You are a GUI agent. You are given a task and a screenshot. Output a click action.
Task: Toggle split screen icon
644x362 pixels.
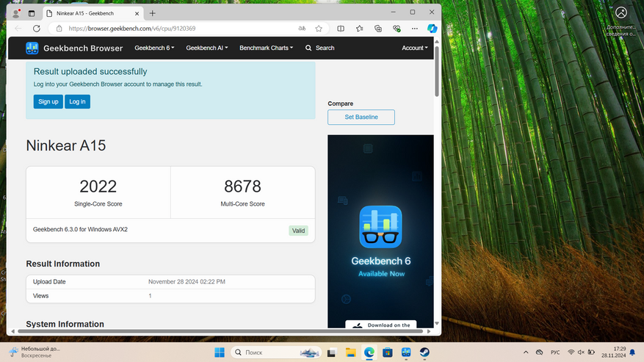tap(341, 29)
